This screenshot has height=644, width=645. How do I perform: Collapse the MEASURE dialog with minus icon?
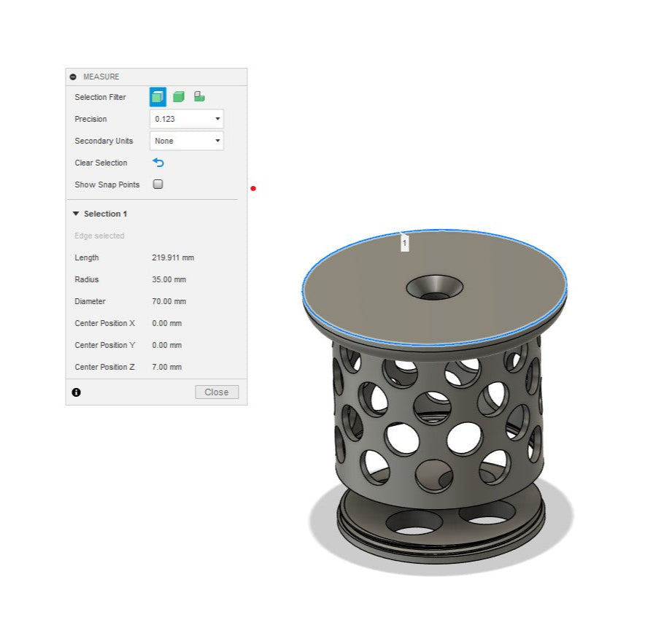coord(73,77)
